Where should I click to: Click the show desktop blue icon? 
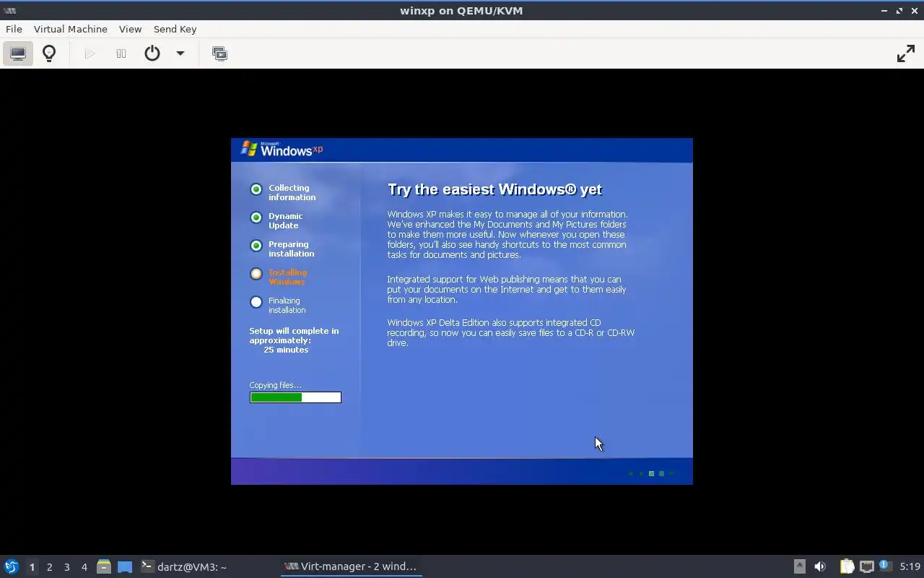click(x=125, y=566)
